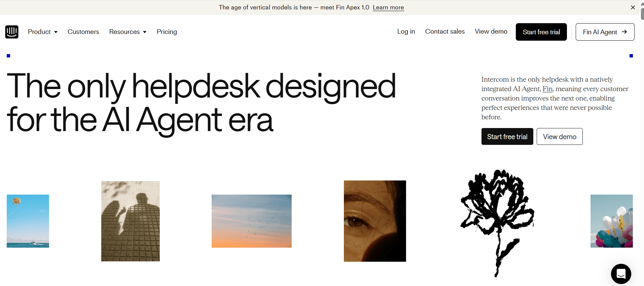
Task: Select the shadow couple photo thumbnail
Action: point(131,221)
